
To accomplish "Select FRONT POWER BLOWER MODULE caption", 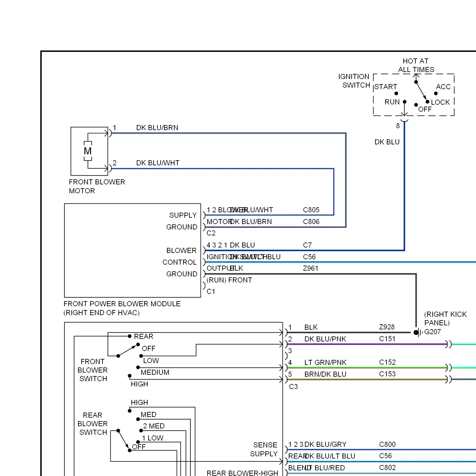I will coord(122,304).
